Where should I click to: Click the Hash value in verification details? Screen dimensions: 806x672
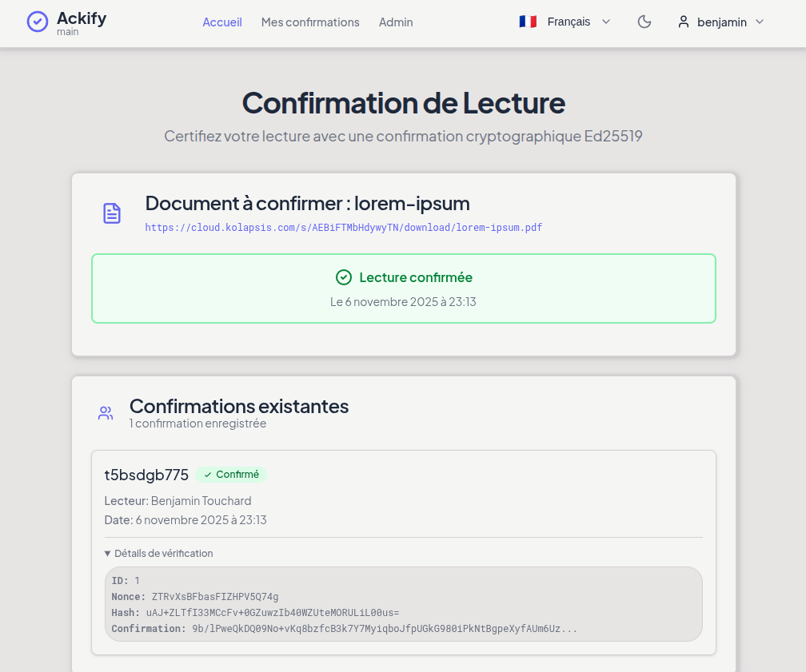(272, 613)
